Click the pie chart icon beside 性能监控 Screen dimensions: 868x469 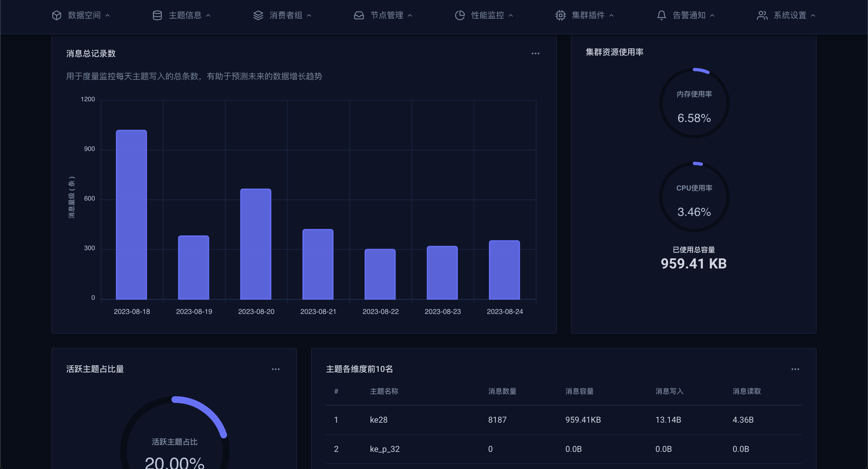tap(460, 15)
